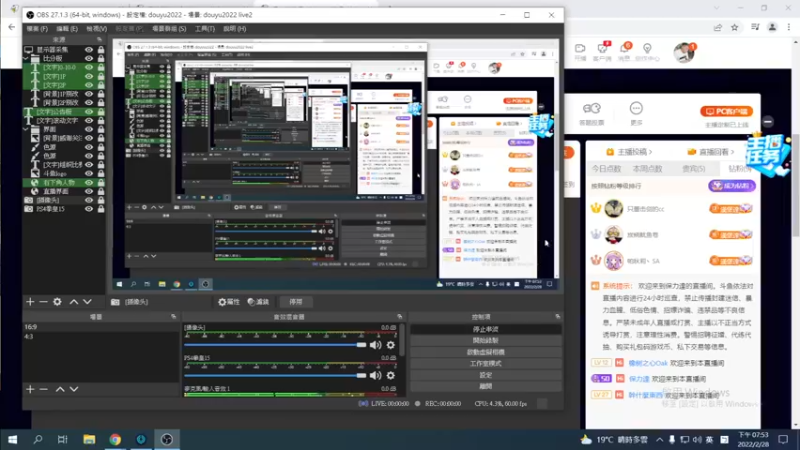Mute the PS4拳皇15 mixer channel speaker icon
The width and height of the screenshot is (800, 450).
click(376, 376)
